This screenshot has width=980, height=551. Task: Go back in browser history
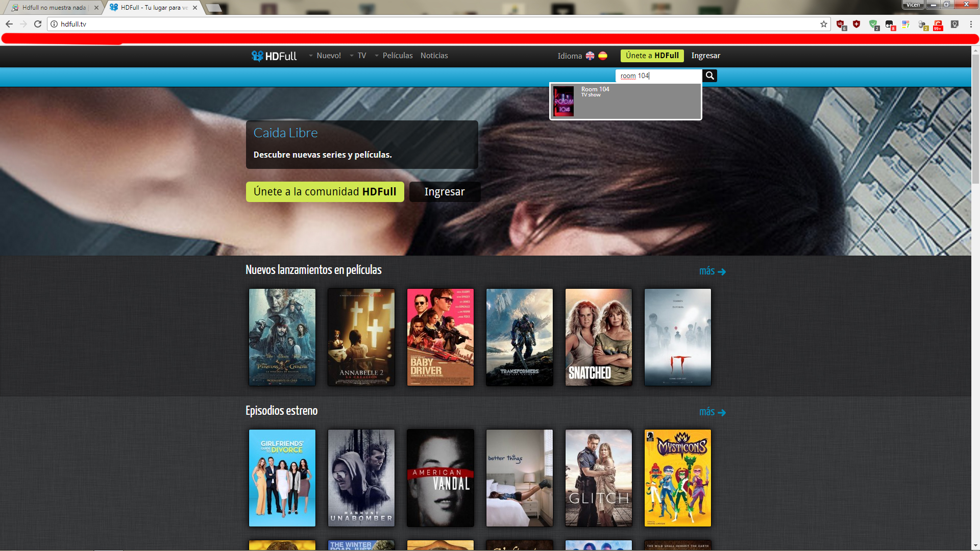[9, 24]
